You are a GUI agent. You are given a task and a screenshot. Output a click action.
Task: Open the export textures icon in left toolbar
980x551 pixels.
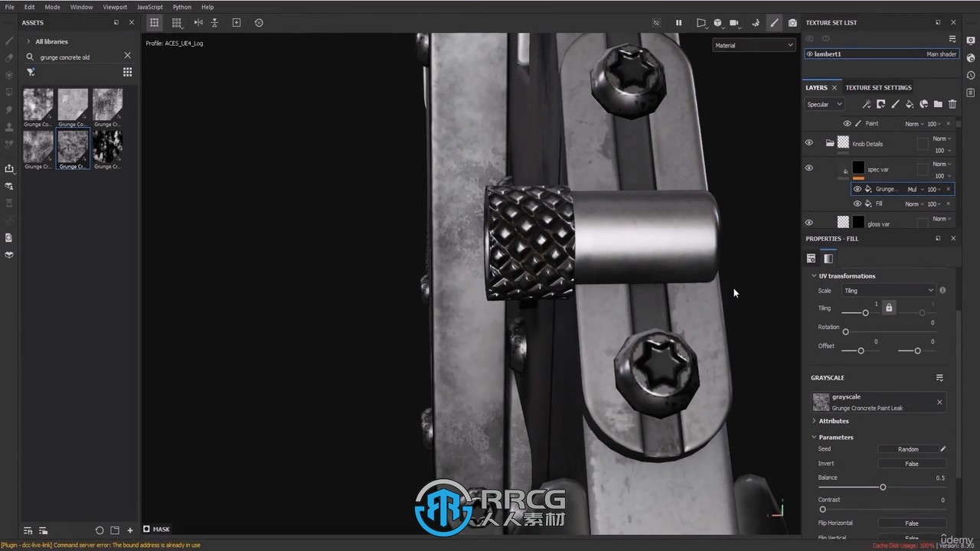point(9,168)
